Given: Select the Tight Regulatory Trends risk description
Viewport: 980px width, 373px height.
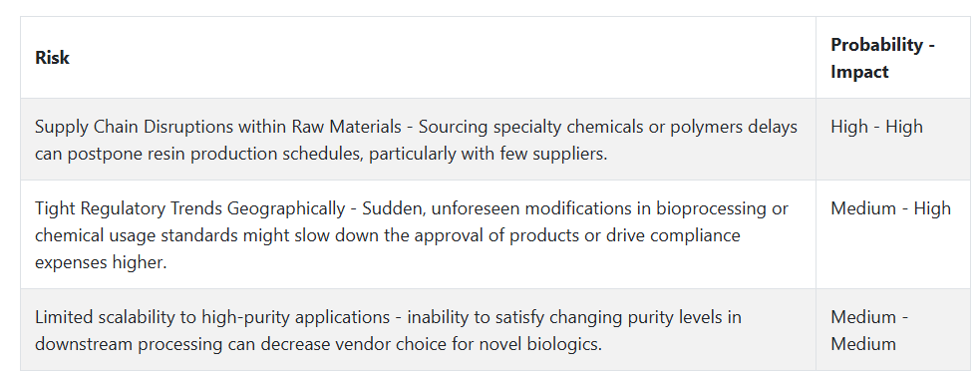Looking at the screenshot, I should click(x=412, y=235).
